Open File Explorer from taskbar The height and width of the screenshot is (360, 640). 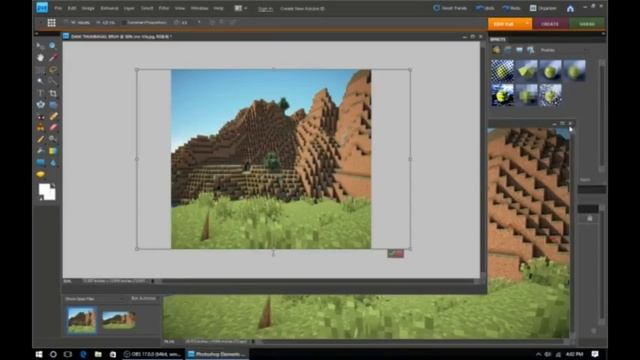click(x=98, y=354)
